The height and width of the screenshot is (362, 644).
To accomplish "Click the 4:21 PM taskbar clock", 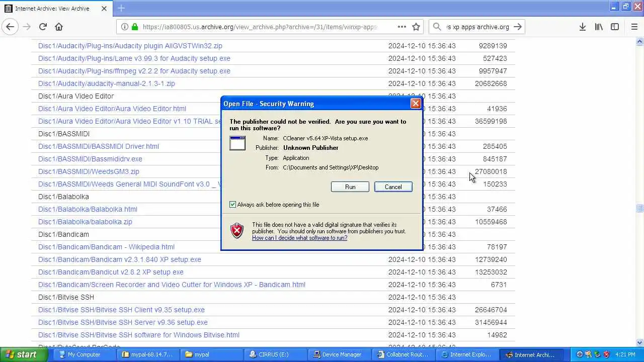I will (625, 354).
